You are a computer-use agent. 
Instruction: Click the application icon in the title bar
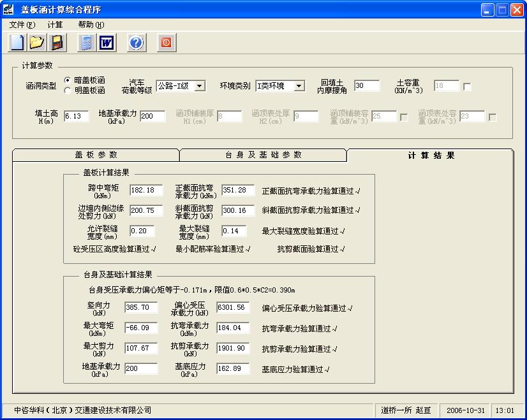click(8, 10)
